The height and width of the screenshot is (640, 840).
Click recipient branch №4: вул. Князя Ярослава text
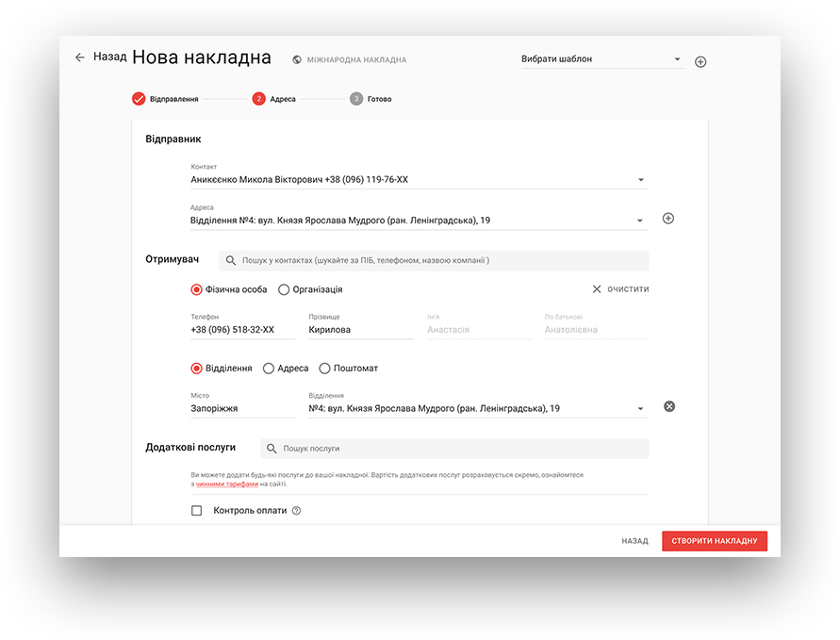click(x=435, y=409)
